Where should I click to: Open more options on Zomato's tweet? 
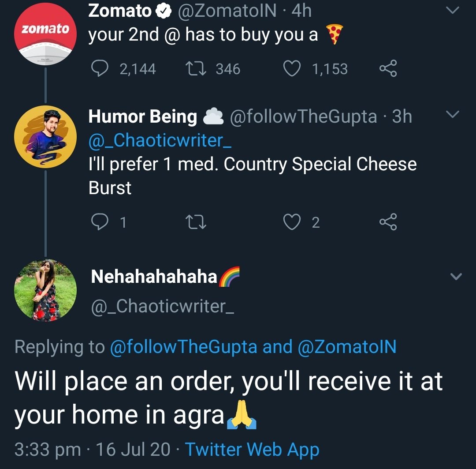(x=453, y=11)
